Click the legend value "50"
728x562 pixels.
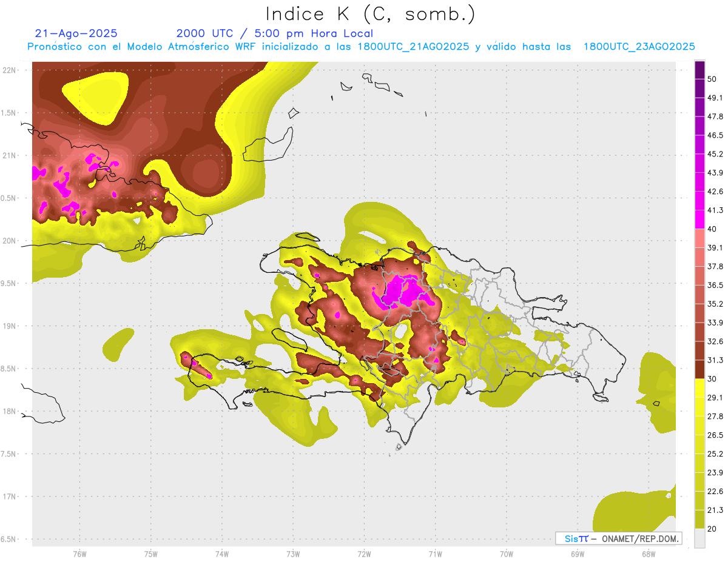[x=712, y=79]
